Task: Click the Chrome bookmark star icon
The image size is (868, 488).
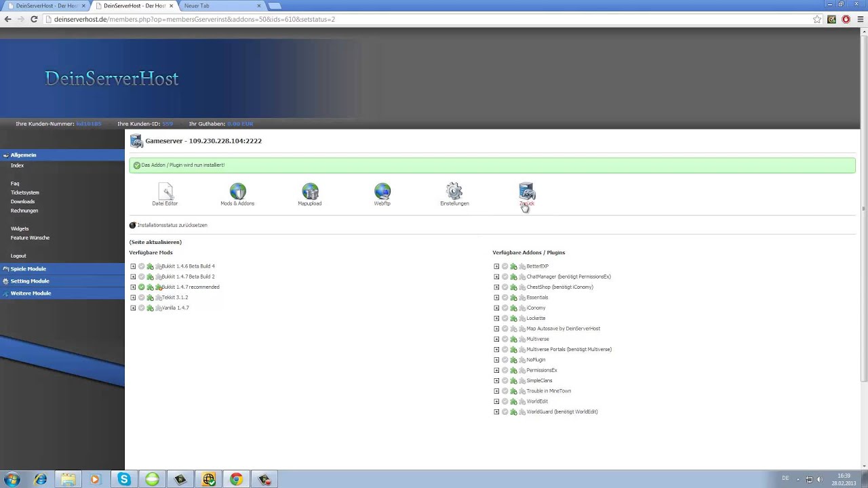Action: 817,19
